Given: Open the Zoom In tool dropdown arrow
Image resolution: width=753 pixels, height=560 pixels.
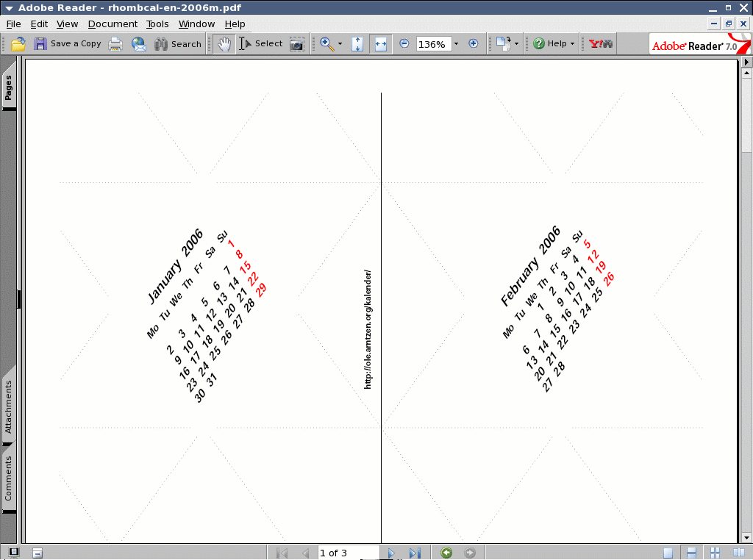Looking at the screenshot, I should tap(340, 44).
